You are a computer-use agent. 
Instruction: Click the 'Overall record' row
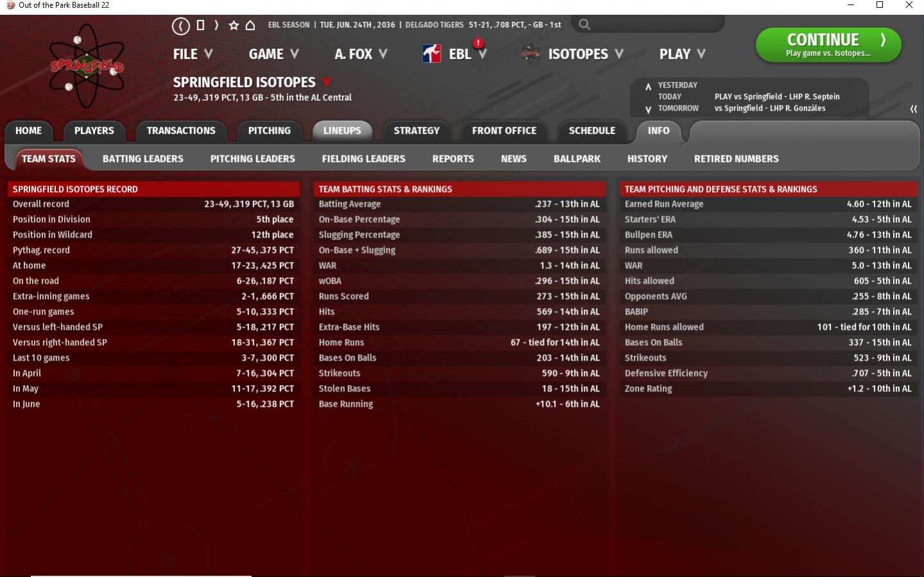pos(153,204)
